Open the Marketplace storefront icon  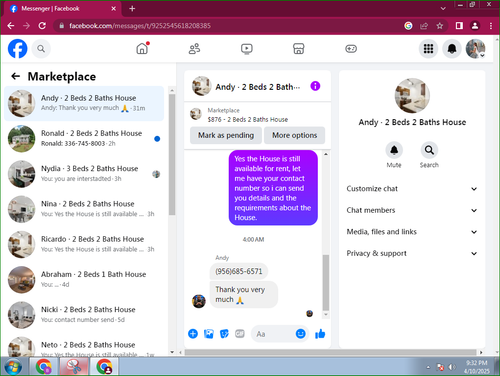click(x=299, y=49)
